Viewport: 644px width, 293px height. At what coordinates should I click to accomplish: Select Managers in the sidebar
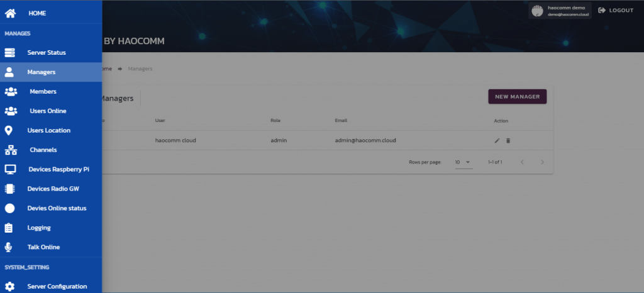click(51, 72)
